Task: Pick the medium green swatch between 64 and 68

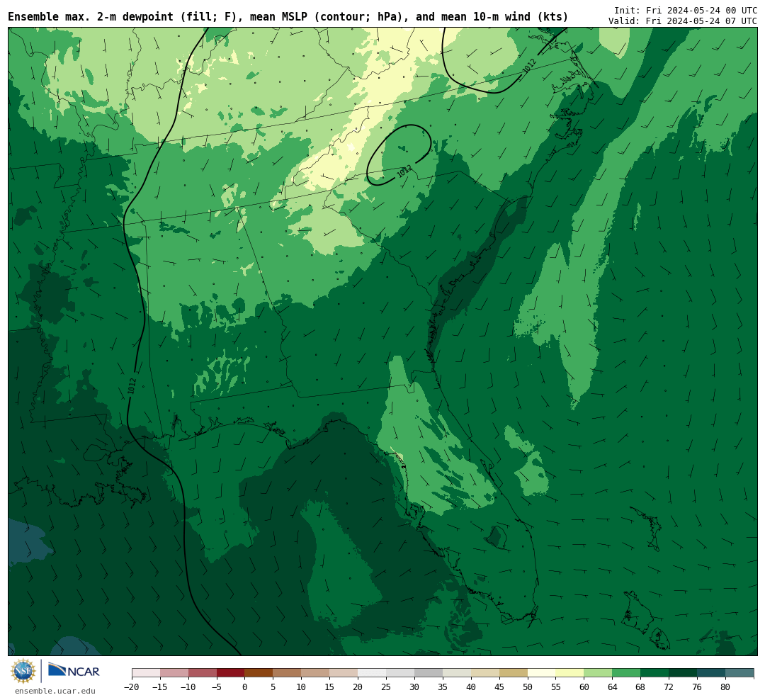Action: 626,673
